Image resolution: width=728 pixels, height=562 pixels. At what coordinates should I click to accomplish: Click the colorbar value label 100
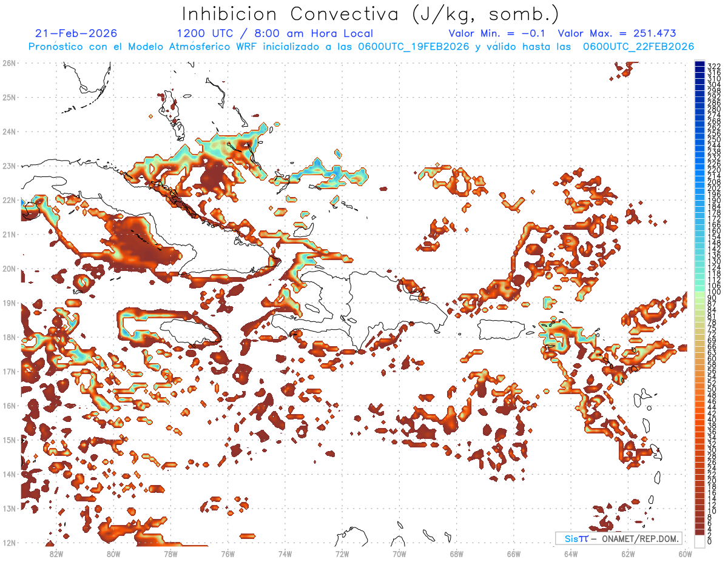tap(714, 293)
